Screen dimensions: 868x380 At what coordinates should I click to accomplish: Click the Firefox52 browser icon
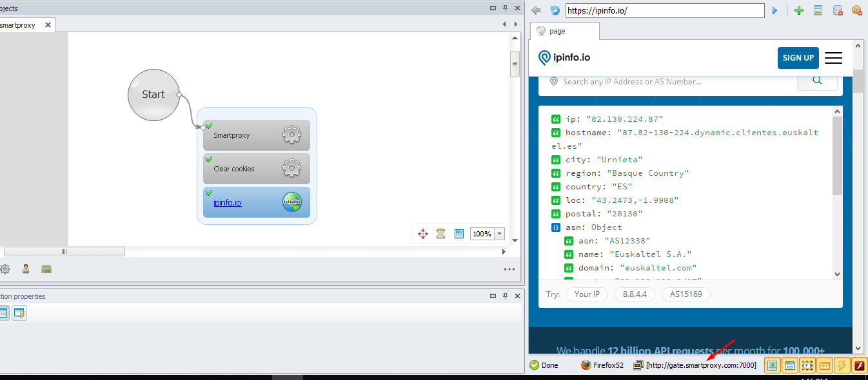pyautogui.click(x=586, y=365)
